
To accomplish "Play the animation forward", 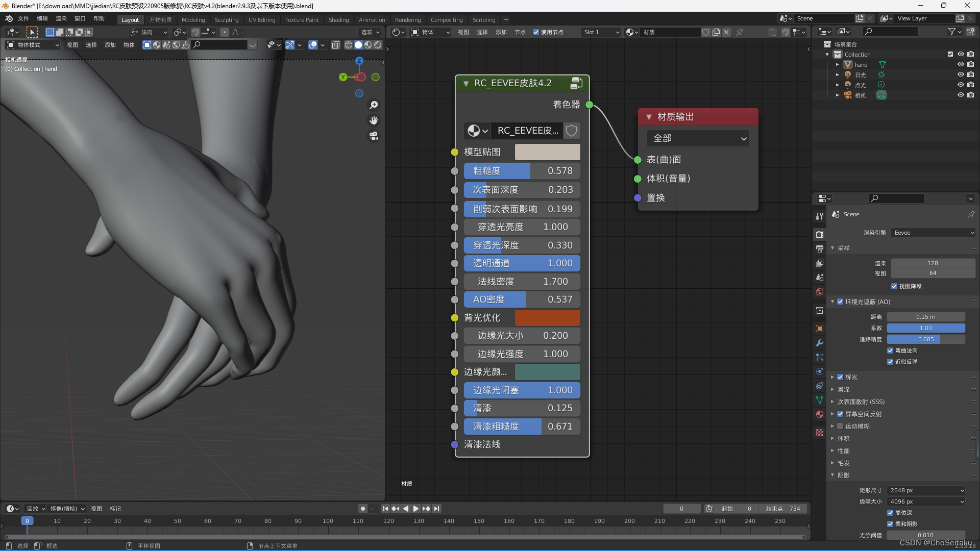I will click(416, 509).
